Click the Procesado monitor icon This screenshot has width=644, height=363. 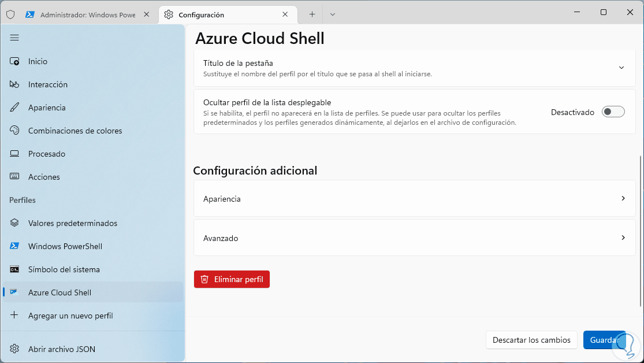15,154
